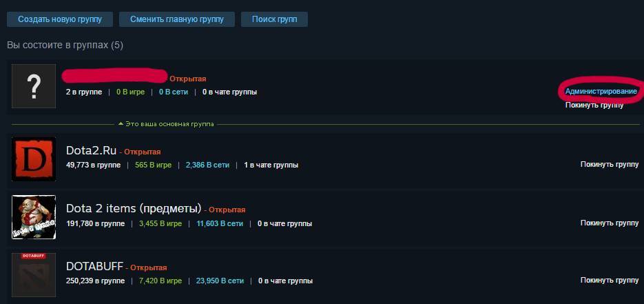Viewport: 644px width, 304px height.
Task: Open the question-mark avatar of the main group
Action: [x=34, y=86]
